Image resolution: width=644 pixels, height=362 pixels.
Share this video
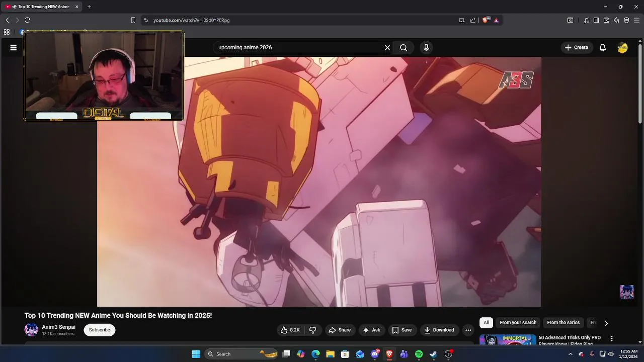(340, 330)
